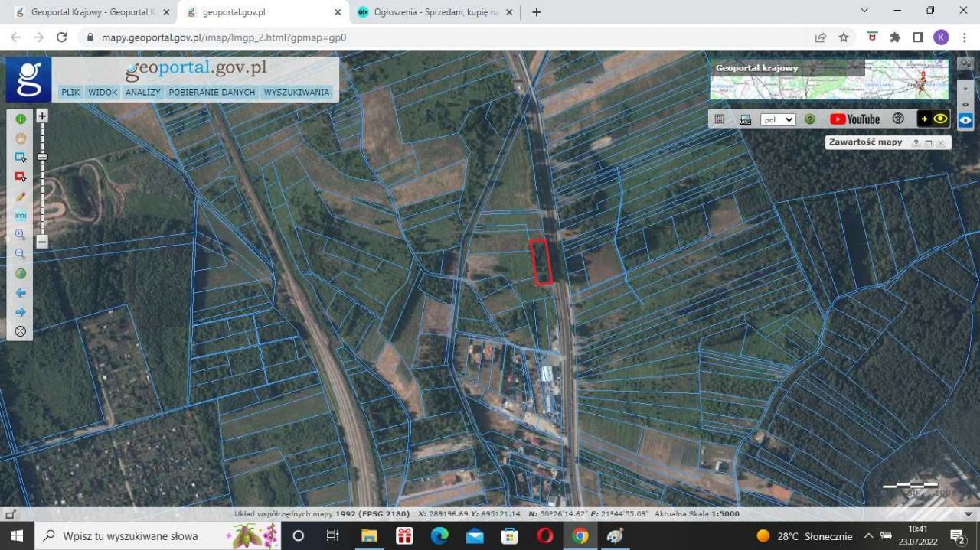
Task: Select the hand pan tool
Action: 21,138
